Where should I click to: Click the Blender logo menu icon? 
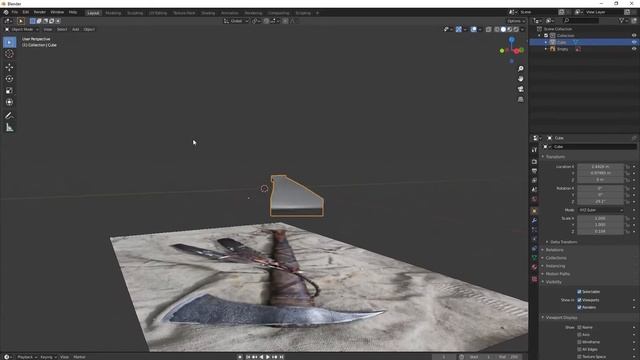point(6,12)
